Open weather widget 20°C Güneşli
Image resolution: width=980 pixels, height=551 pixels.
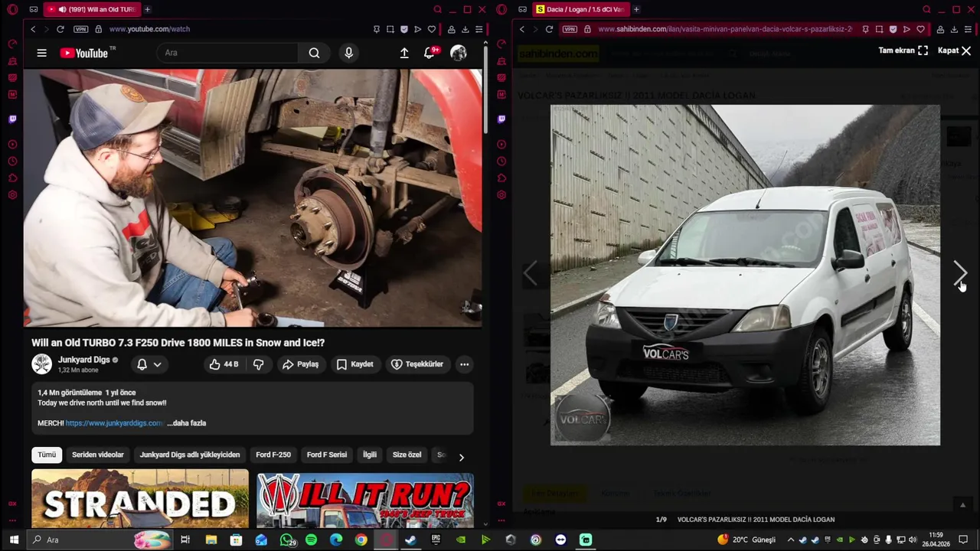746,540
